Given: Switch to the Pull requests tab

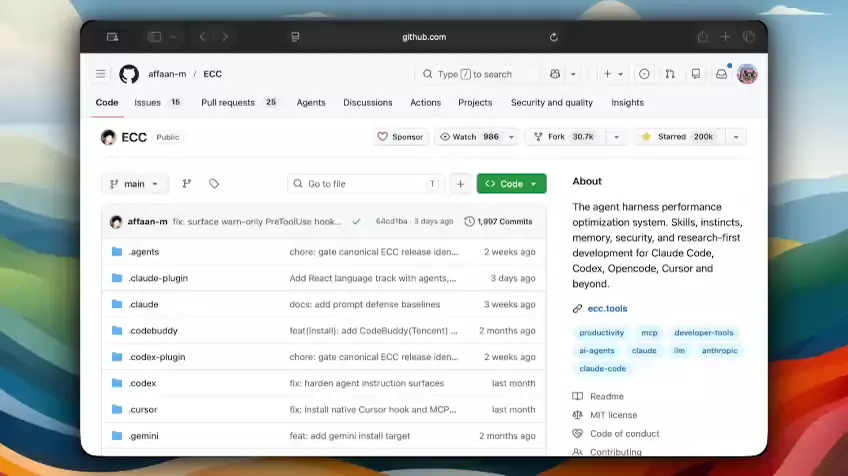Looking at the screenshot, I should 239,103.
